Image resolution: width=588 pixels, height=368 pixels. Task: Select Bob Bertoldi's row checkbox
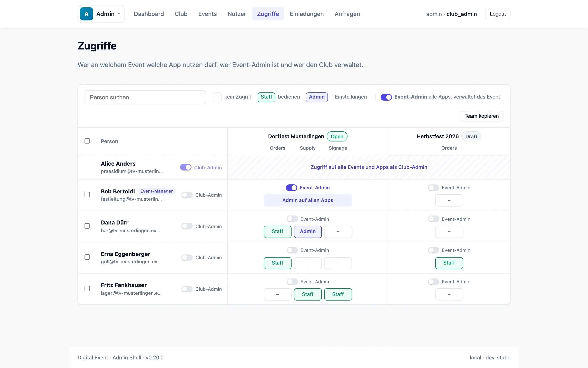(x=87, y=194)
